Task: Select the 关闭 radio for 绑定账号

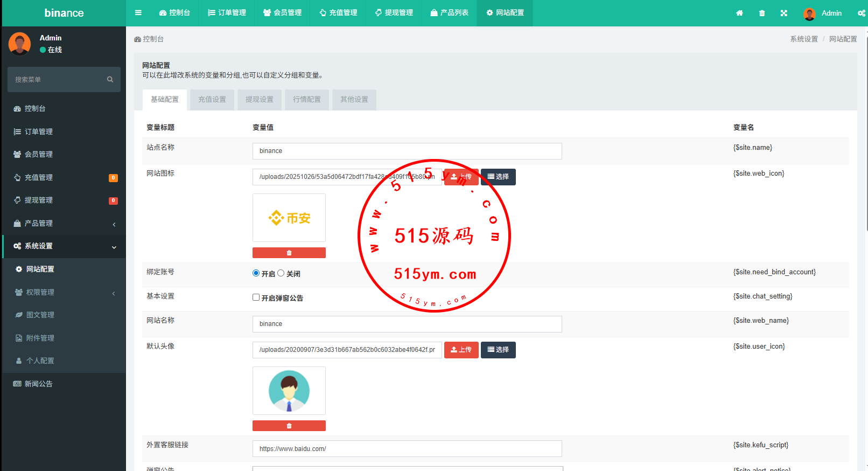Action: tap(281, 273)
